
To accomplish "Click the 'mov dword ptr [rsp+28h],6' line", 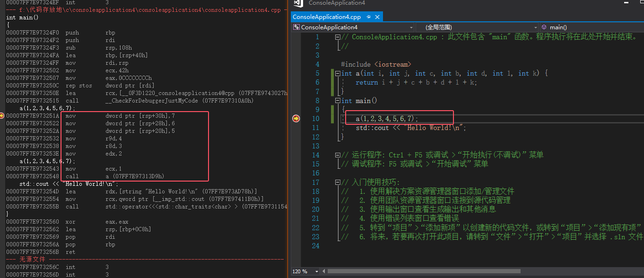I will pyautogui.click(x=91, y=123).
